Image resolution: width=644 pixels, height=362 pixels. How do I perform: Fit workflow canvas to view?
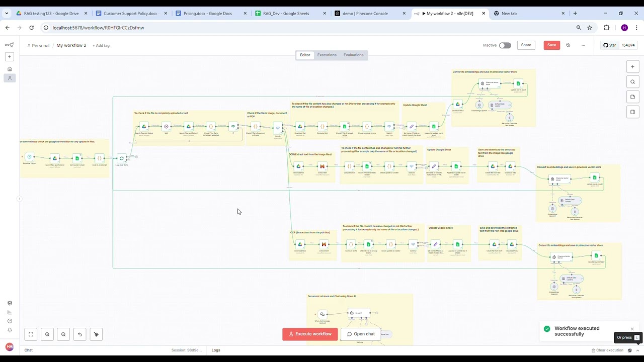(x=31, y=334)
